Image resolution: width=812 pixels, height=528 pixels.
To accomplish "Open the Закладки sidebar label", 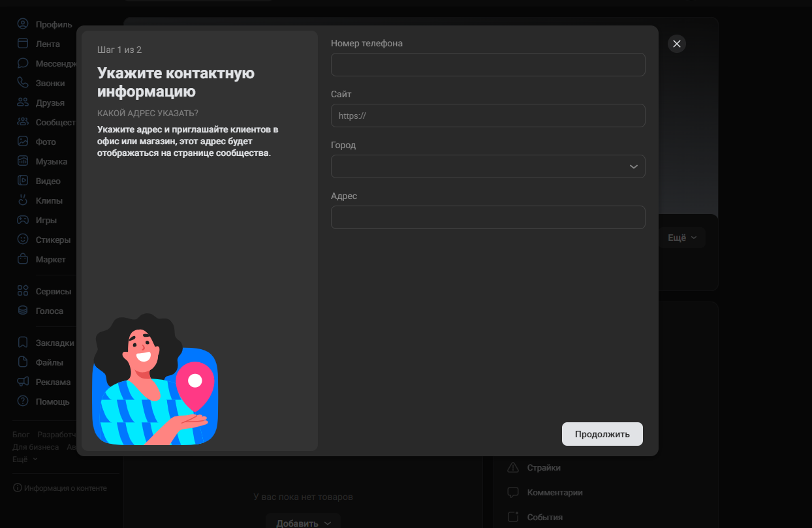I will [55, 343].
